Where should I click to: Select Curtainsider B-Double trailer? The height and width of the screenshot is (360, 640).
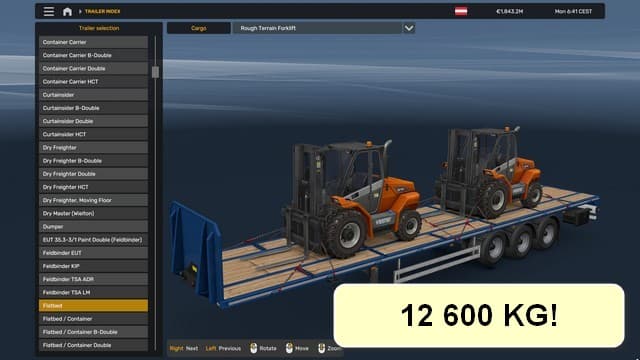(x=93, y=108)
